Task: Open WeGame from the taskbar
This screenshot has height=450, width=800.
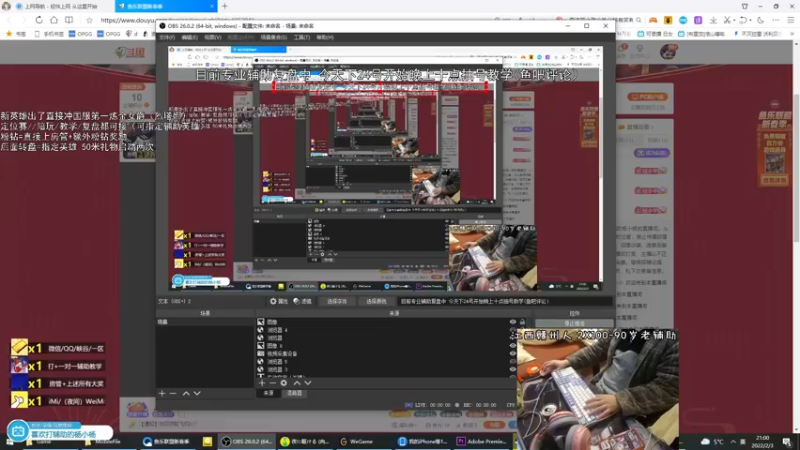Action: click(357, 442)
